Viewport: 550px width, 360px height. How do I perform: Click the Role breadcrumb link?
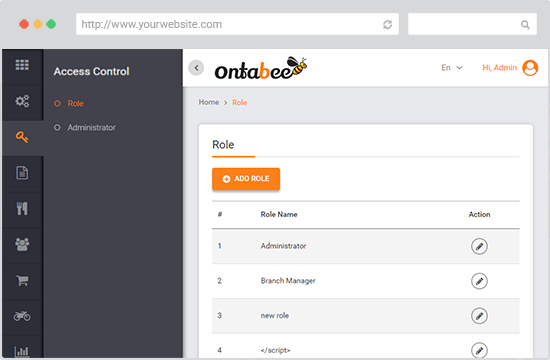point(240,102)
